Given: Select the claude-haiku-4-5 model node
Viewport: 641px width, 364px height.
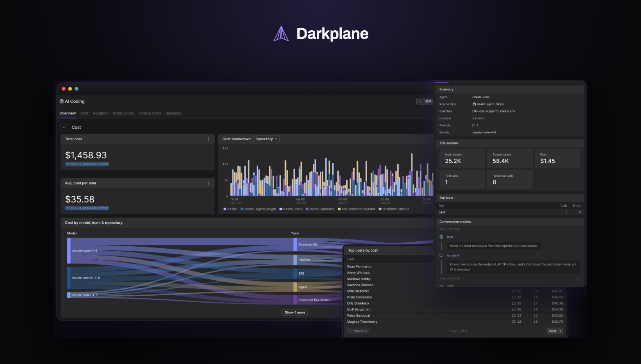Looking at the screenshot, I should (x=69, y=295).
